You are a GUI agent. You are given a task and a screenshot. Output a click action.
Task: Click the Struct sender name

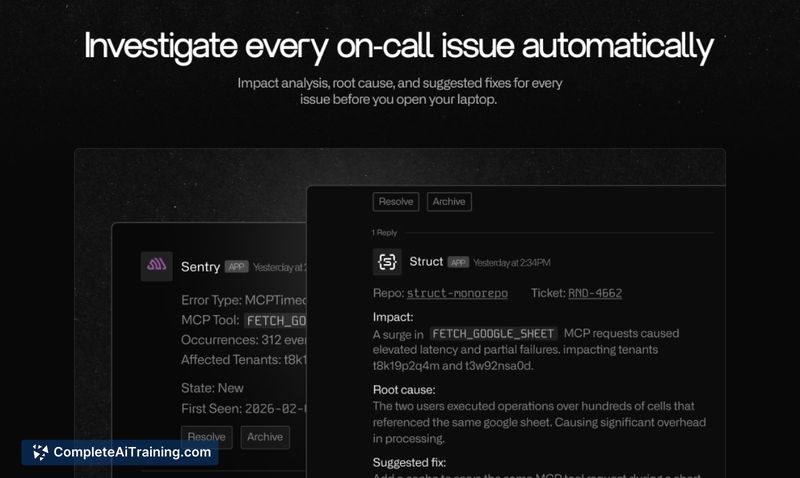click(426, 262)
